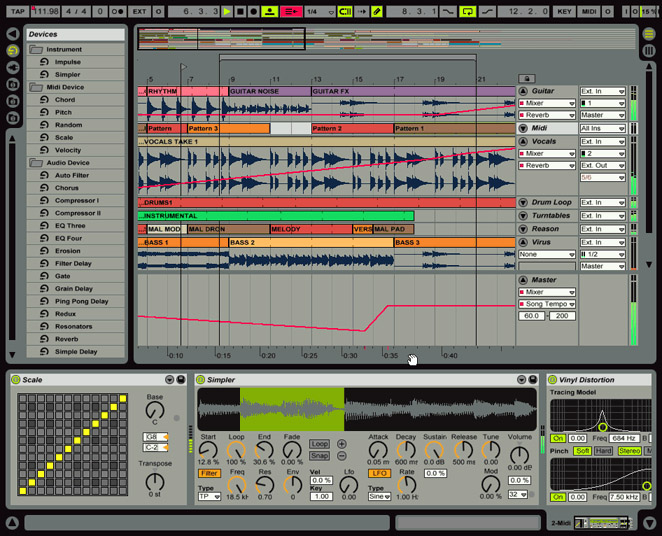
Task: Open the Guitar track Reverb chooser
Action: tap(547, 115)
